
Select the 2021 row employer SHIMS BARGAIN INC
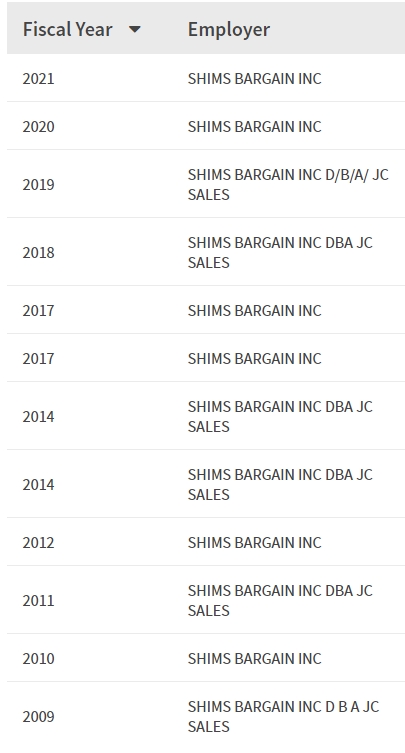[x=255, y=78]
